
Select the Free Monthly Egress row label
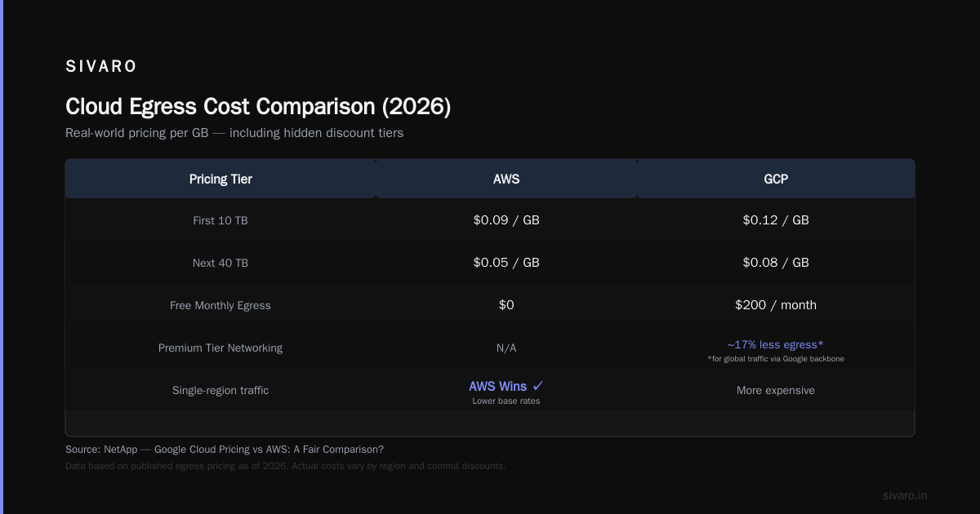(220, 305)
